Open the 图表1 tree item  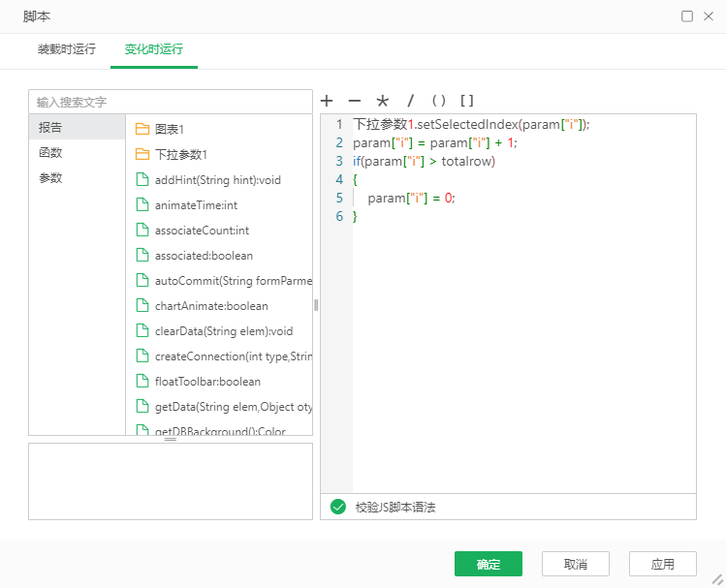click(x=170, y=129)
